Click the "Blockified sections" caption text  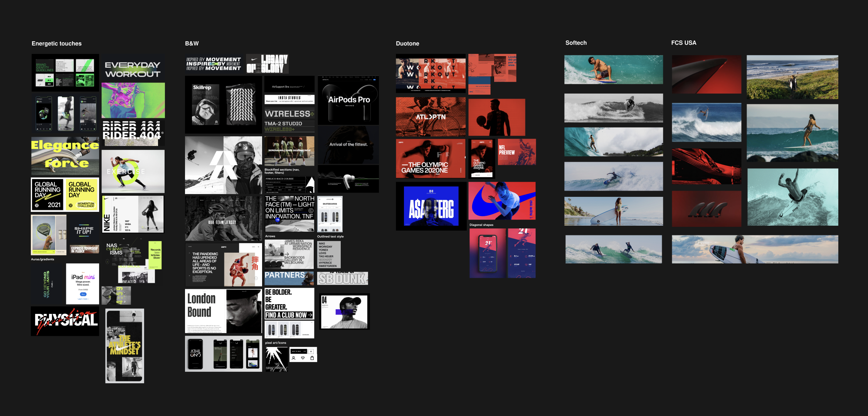click(282, 171)
